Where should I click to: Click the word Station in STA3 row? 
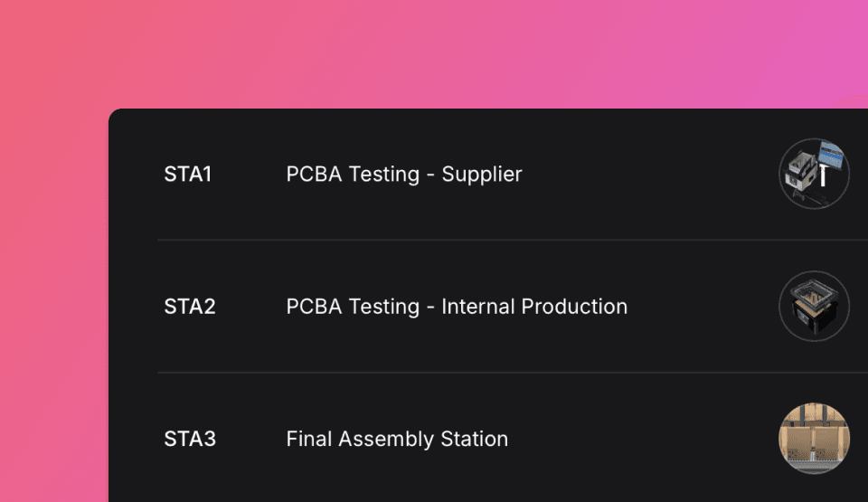coord(475,440)
